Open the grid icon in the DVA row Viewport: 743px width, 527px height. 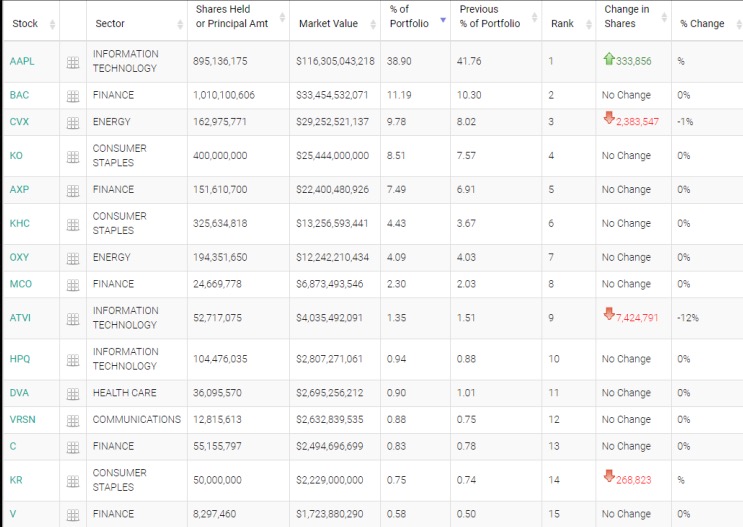coord(73,394)
